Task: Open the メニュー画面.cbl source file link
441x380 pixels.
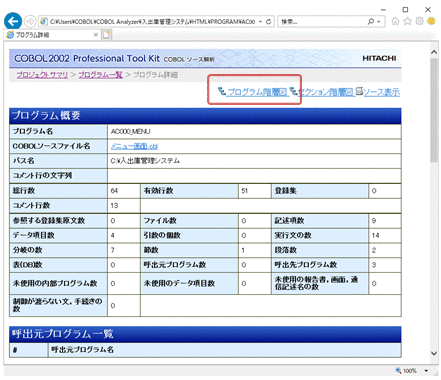Action: [x=134, y=146]
